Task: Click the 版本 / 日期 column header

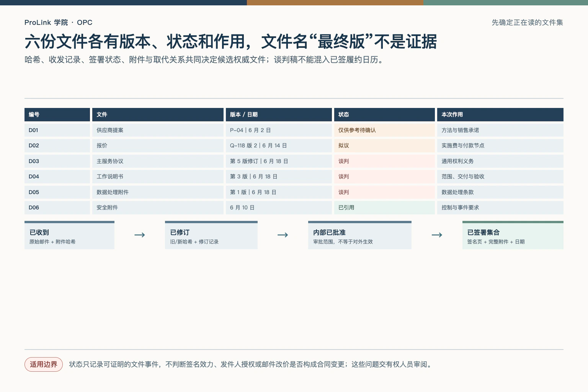Action: point(279,114)
